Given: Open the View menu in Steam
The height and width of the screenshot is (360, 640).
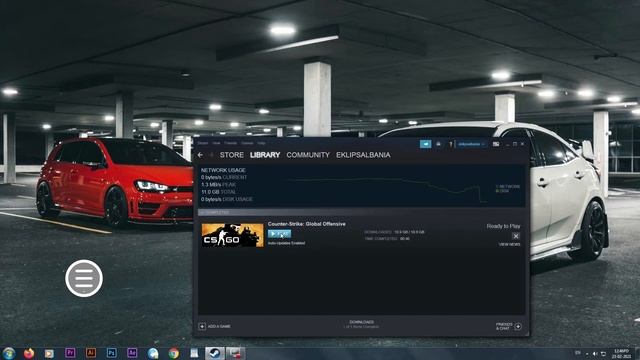Looking at the screenshot, I should tap(216, 143).
